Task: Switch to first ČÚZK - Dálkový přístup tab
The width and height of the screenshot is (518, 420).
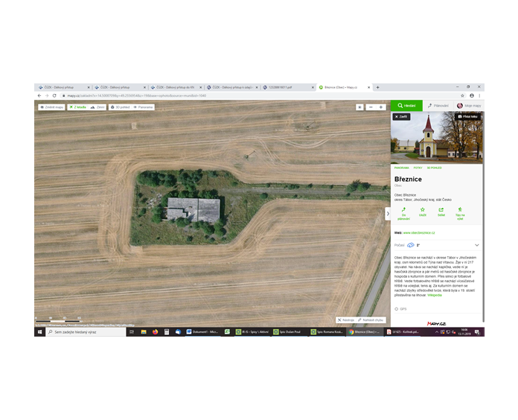Action: [63, 88]
